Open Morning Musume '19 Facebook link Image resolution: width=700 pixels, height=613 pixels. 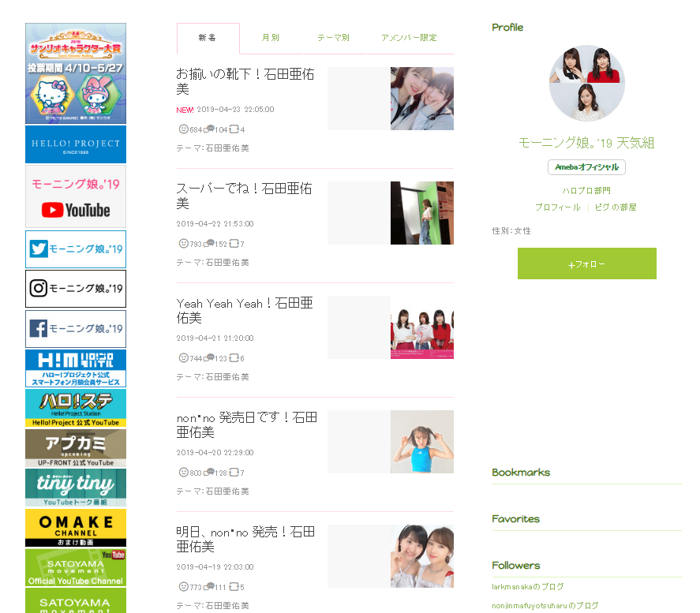point(76,329)
